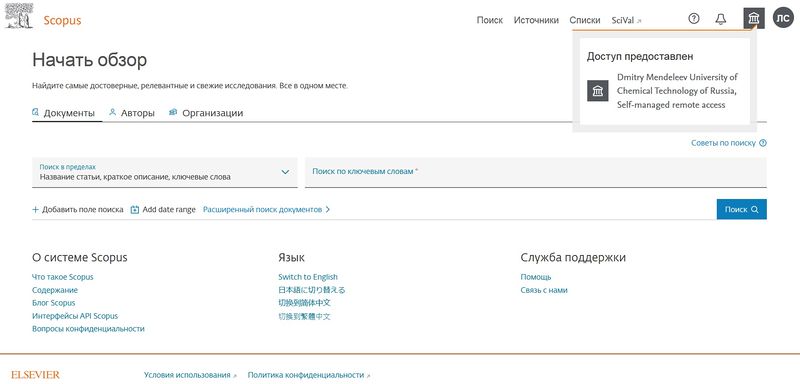Click Switch to English
This screenshot has width=800, height=384.
308,277
